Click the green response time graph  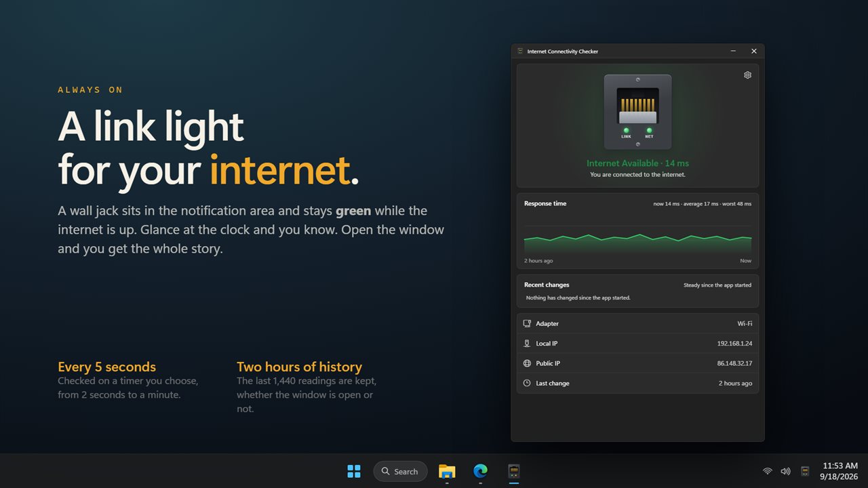click(x=637, y=243)
